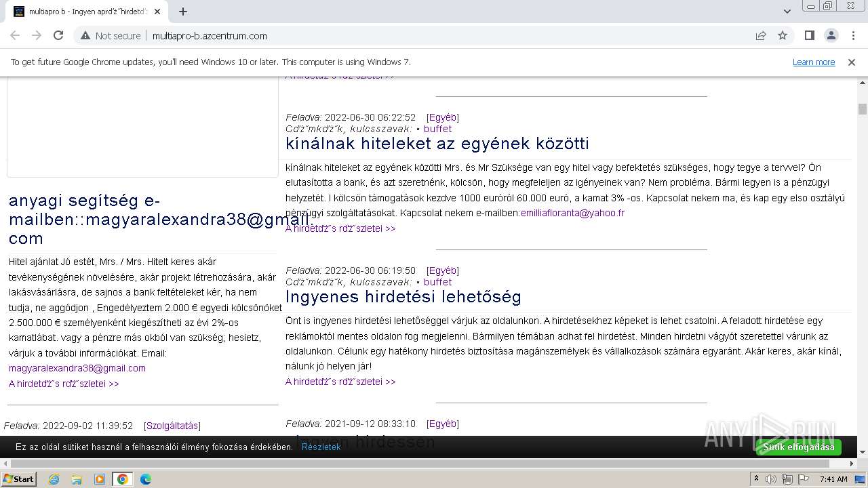Bookmark this page with the star icon
The width and height of the screenshot is (868, 488).
[783, 35]
